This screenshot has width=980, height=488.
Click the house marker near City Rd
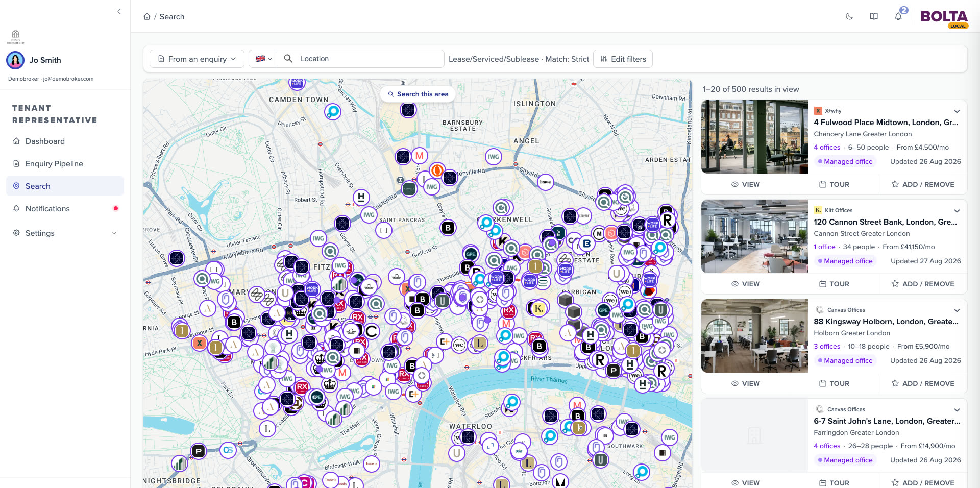546,182
